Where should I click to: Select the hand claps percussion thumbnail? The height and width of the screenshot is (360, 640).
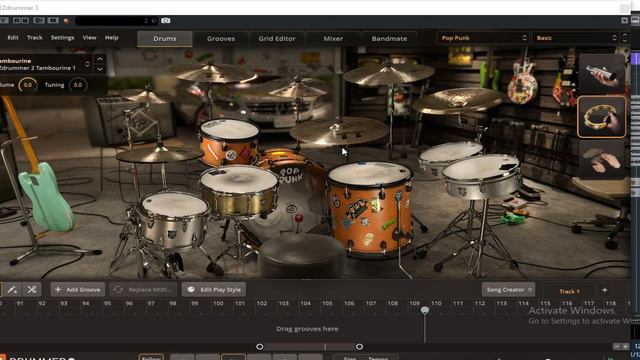[x=602, y=160]
